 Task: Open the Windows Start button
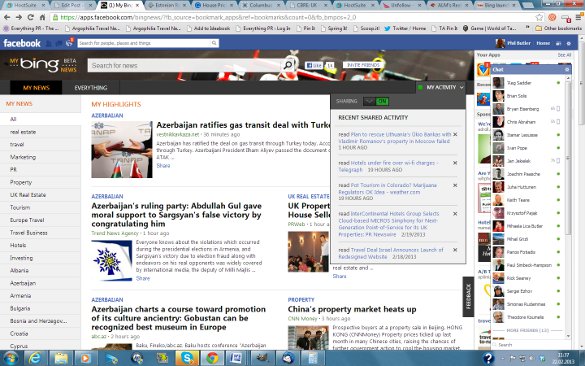[10, 359]
